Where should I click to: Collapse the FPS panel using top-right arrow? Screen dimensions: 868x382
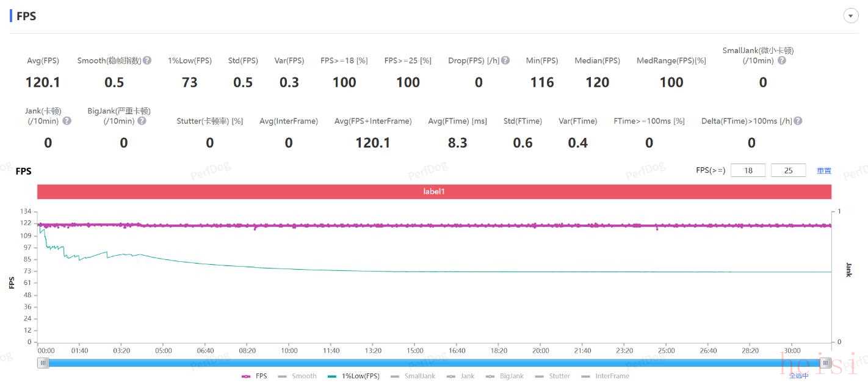851,16
